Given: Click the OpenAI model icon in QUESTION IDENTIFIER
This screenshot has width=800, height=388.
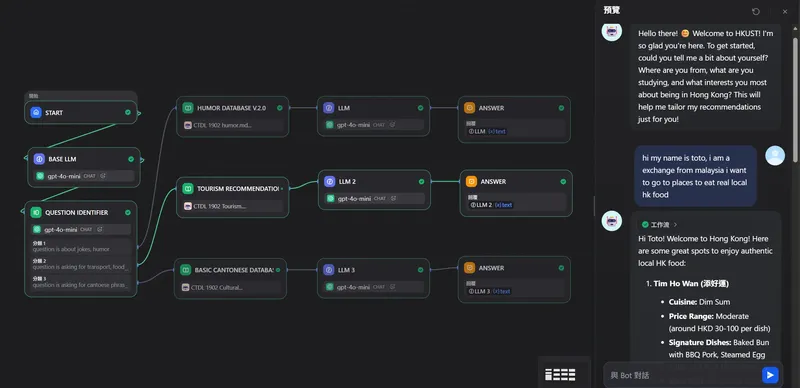Looking at the screenshot, I should [37, 229].
